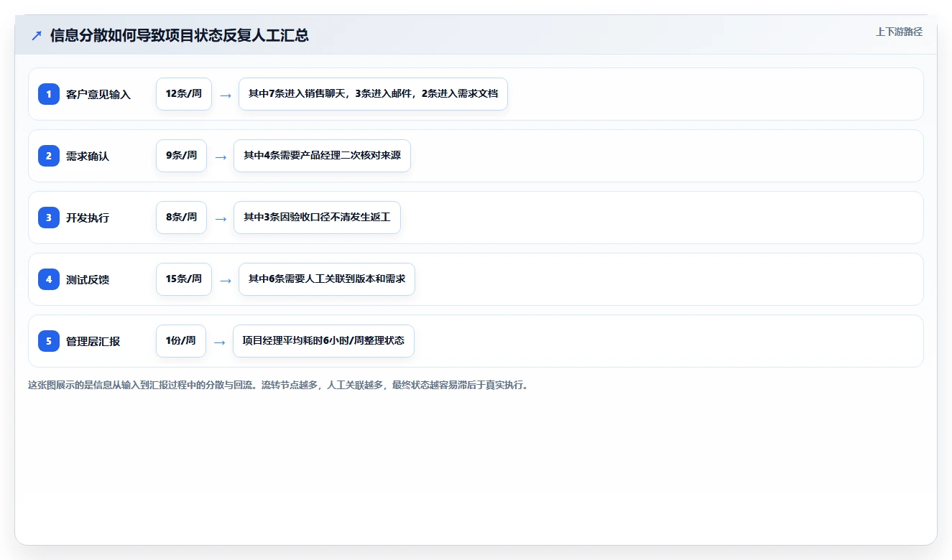Click the 其中6条需要人工关联到版本和需求 box

click(x=327, y=279)
